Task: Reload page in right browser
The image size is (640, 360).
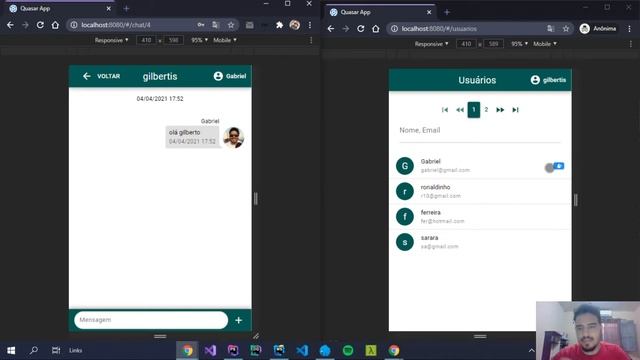Action: click(x=360, y=29)
